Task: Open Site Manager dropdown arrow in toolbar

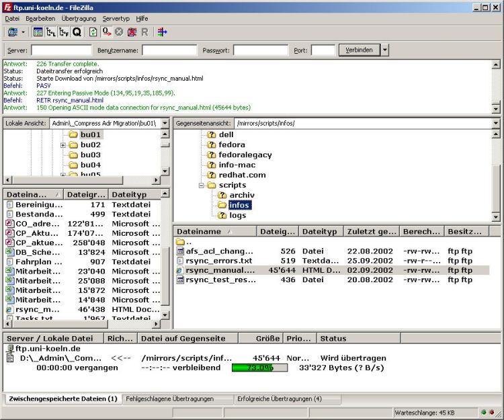Action: click(23, 32)
